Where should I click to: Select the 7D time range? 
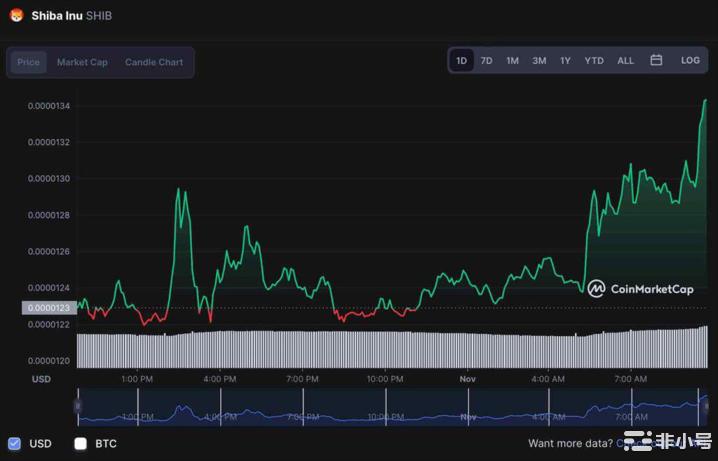486,60
